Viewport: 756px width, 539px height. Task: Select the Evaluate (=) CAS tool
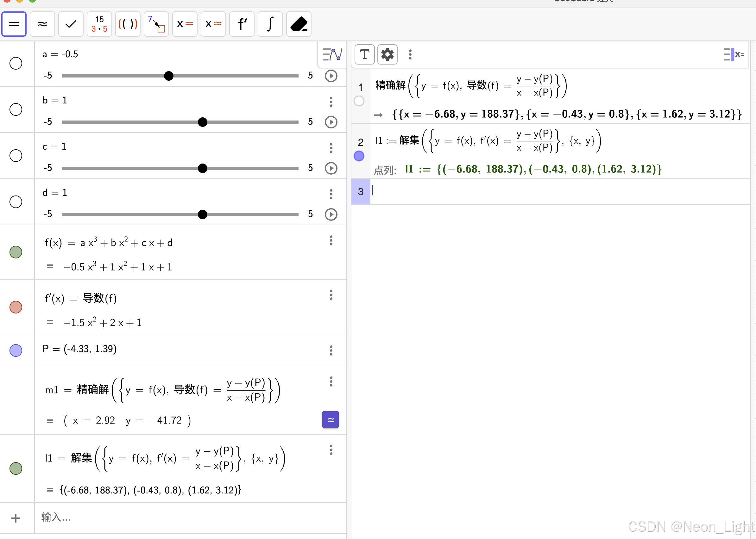[x=14, y=24]
